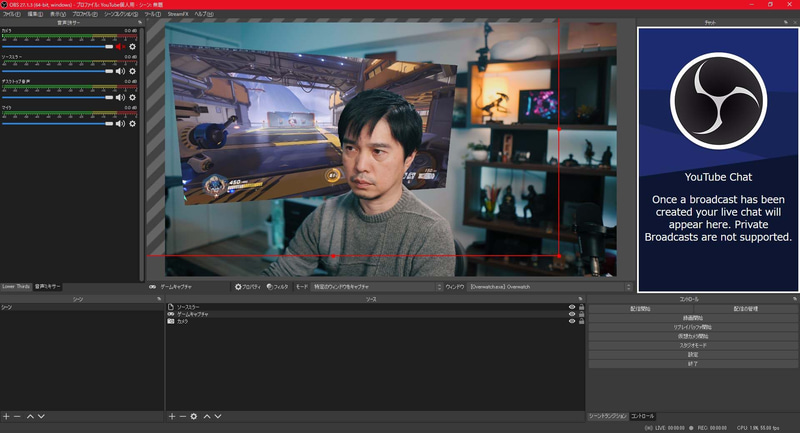Viewport: 800px width, 433px height.
Task: Open the ファイル menu
Action: (x=10, y=15)
